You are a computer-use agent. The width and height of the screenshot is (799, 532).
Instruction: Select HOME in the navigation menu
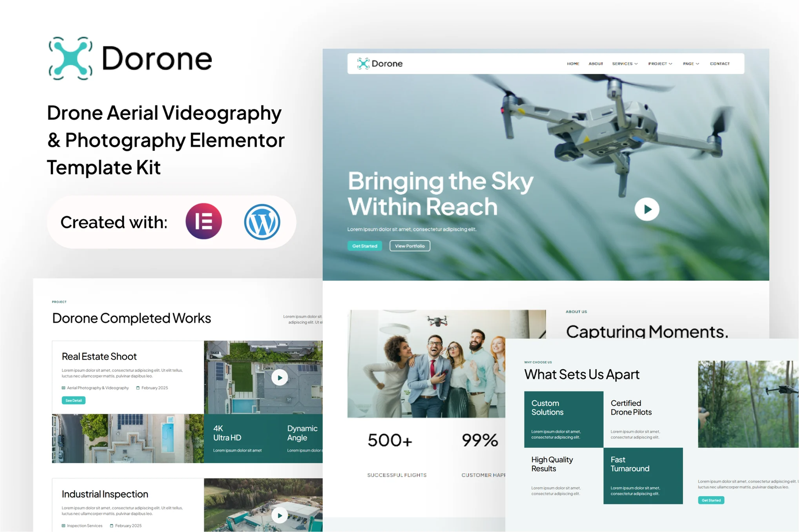click(x=573, y=63)
